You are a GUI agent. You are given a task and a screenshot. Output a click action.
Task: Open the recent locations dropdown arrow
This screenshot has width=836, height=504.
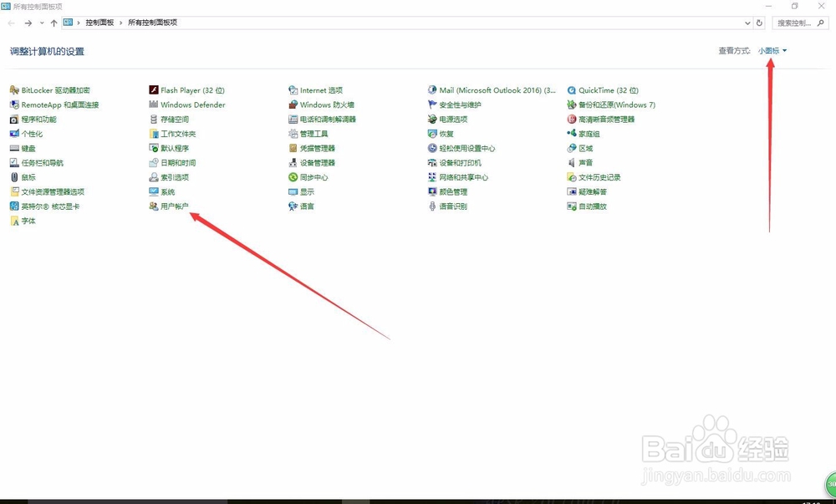coord(42,23)
